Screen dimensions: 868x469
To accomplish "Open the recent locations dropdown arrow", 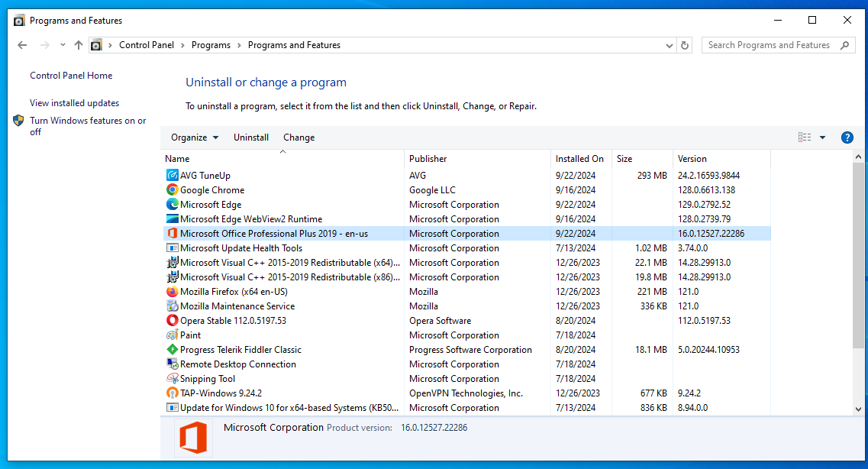I will click(x=63, y=45).
